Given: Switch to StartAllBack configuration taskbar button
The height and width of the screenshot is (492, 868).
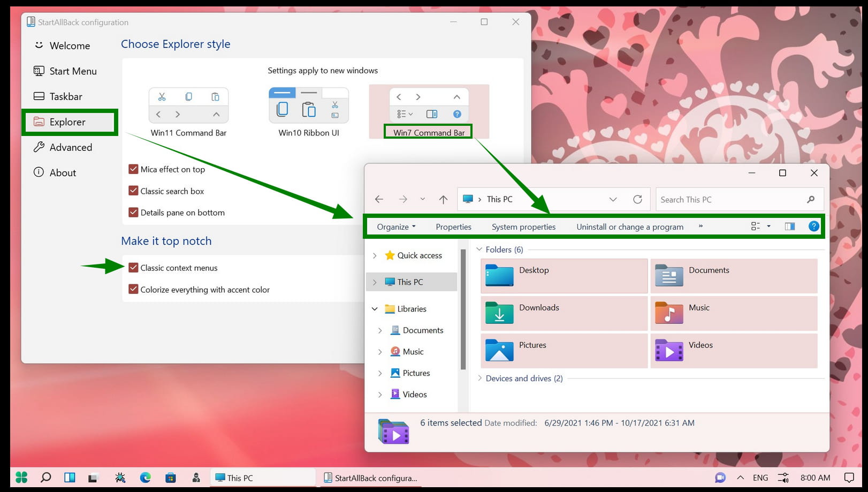Looking at the screenshot, I should pyautogui.click(x=371, y=478).
